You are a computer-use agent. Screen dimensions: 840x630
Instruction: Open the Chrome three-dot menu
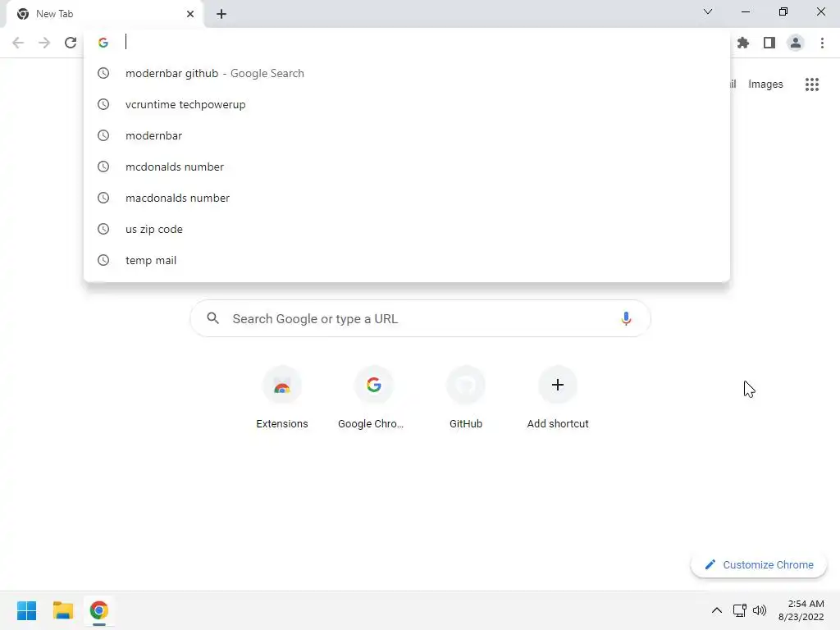click(x=822, y=43)
